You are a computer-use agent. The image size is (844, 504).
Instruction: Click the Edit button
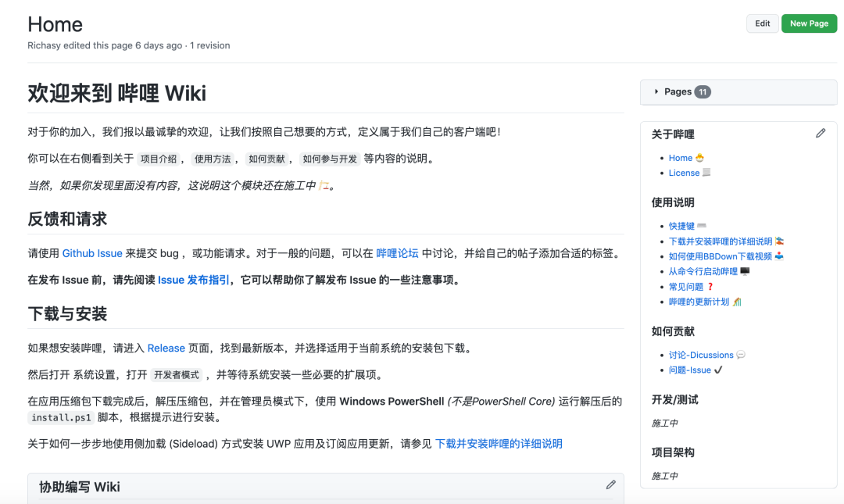coord(762,23)
